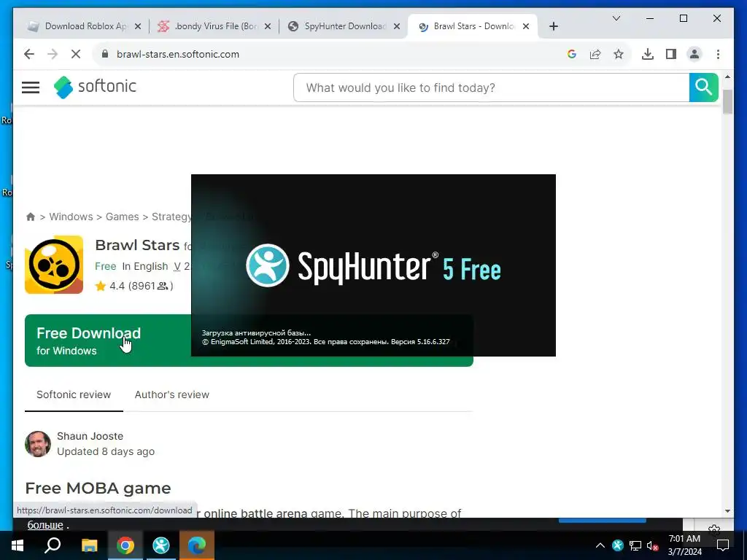Open SpyHunter from the taskbar
Image resolution: width=747 pixels, height=560 pixels.
(161, 545)
